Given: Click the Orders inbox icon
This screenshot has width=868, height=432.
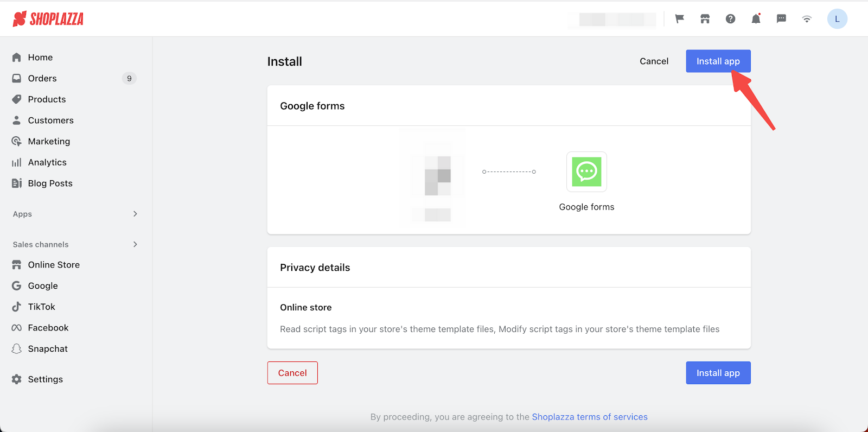Looking at the screenshot, I should pyautogui.click(x=17, y=78).
